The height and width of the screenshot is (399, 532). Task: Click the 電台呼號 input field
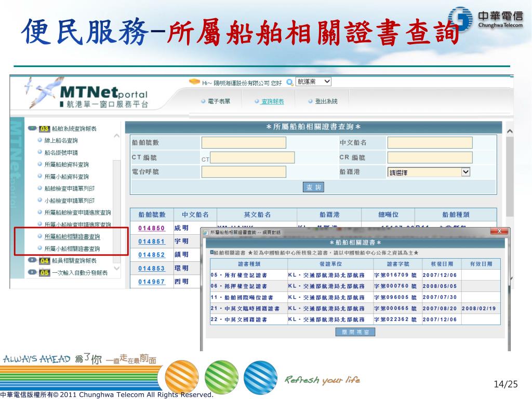pyautogui.click(x=244, y=171)
